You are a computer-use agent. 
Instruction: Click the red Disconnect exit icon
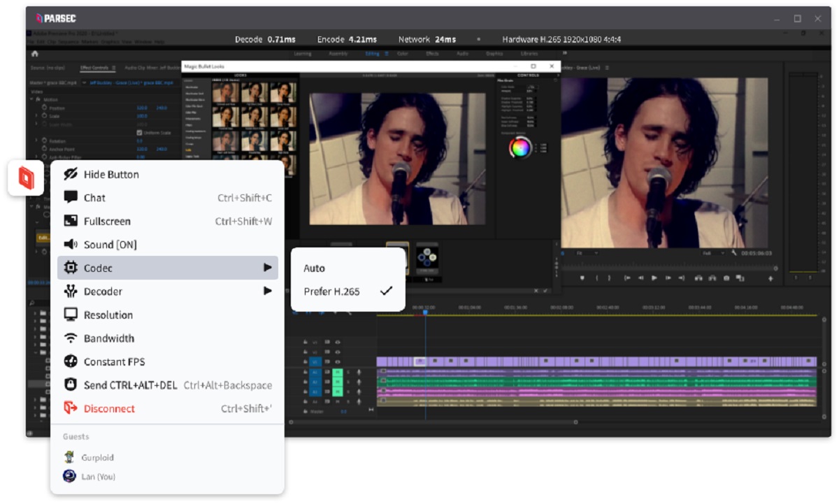[x=71, y=408]
